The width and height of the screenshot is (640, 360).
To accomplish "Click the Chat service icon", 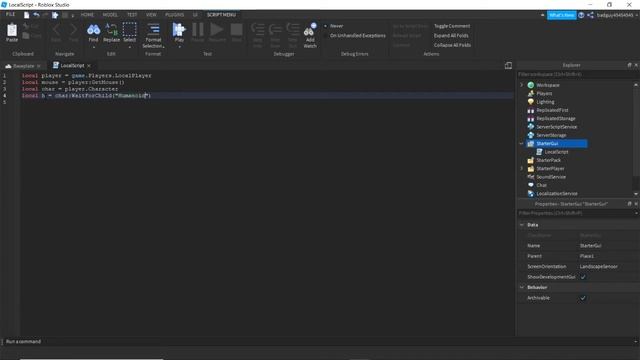I will 531,185.
